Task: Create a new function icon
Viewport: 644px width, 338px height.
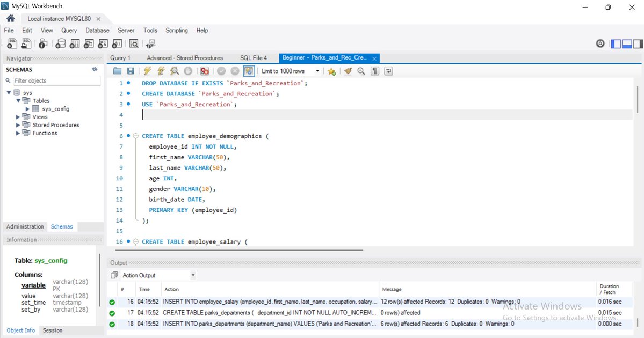Action: pos(117,43)
